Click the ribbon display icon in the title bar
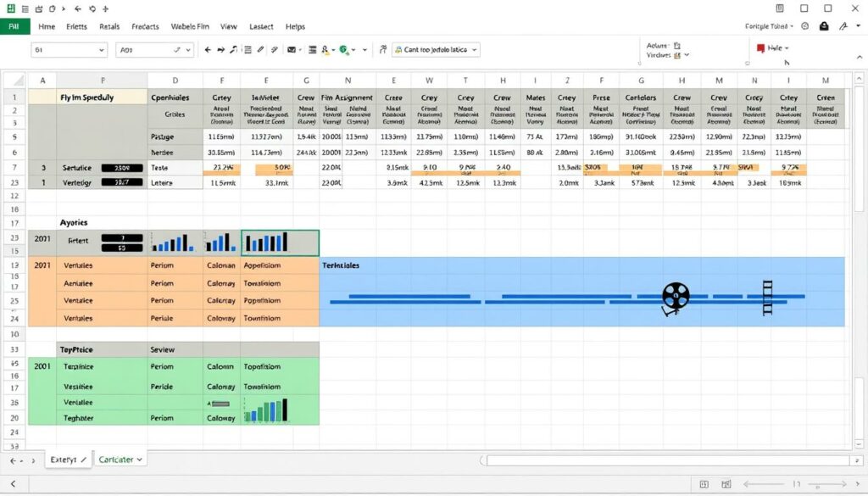Viewport: 868px width, 496px height. (x=780, y=8)
